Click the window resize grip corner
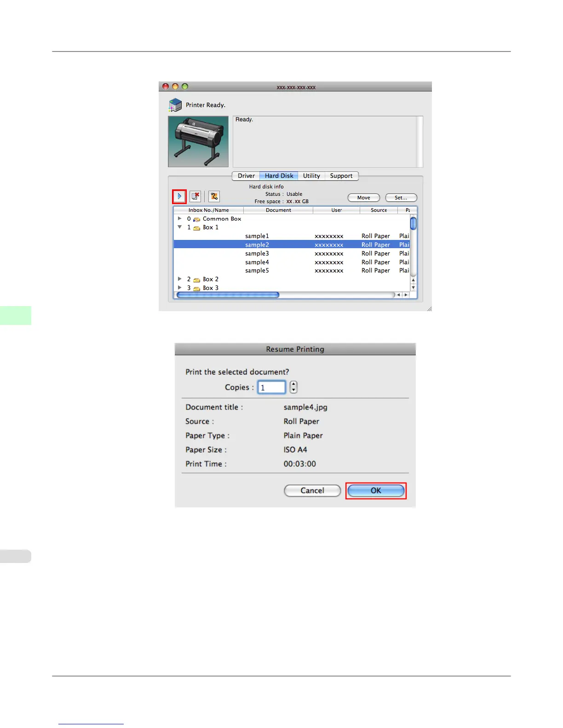 [x=429, y=309]
